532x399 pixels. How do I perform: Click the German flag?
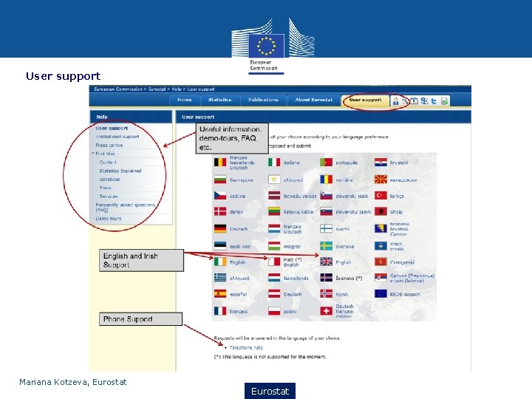coord(220,229)
